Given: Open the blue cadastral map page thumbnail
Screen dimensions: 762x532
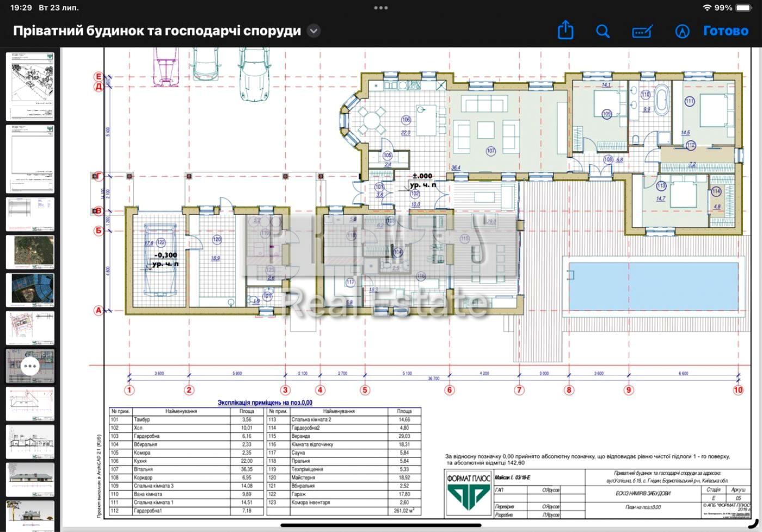Looking at the screenshot, I should 30,289.
